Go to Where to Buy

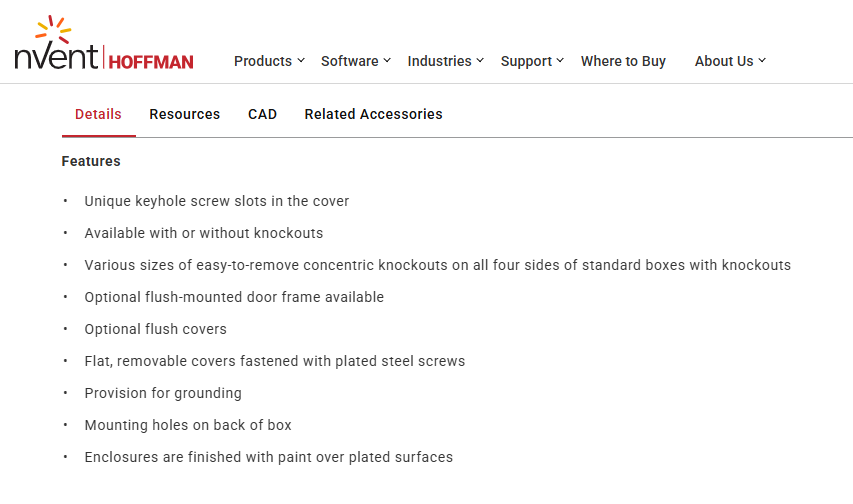[x=623, y=61]
